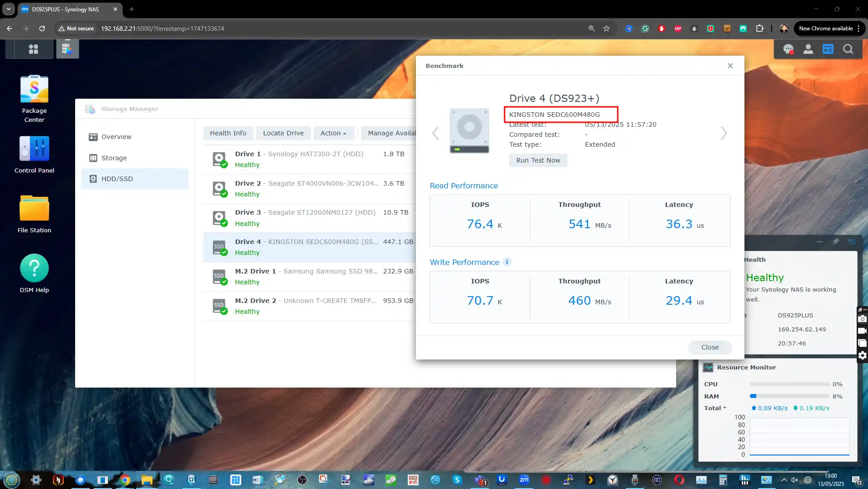Bookmark this page with the star icon
The height and width of the screenshot is (489, 868).
[606, 29]
